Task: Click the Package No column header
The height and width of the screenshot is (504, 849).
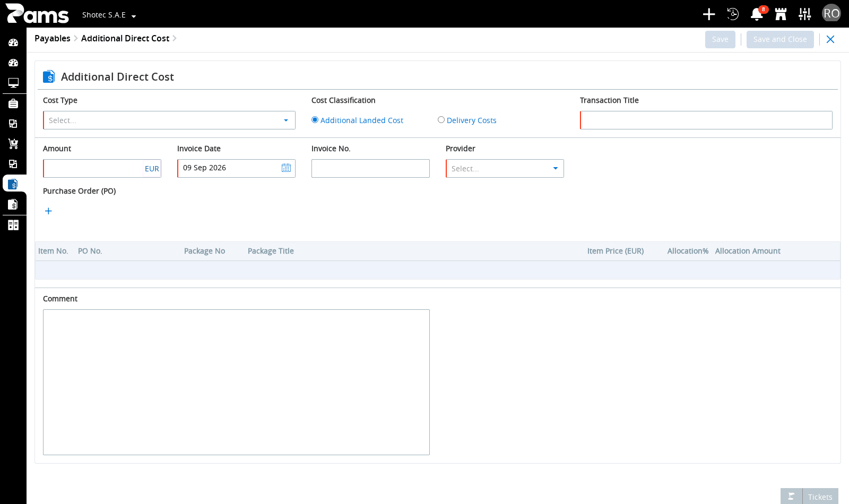Action: click(x=204, y=251)
